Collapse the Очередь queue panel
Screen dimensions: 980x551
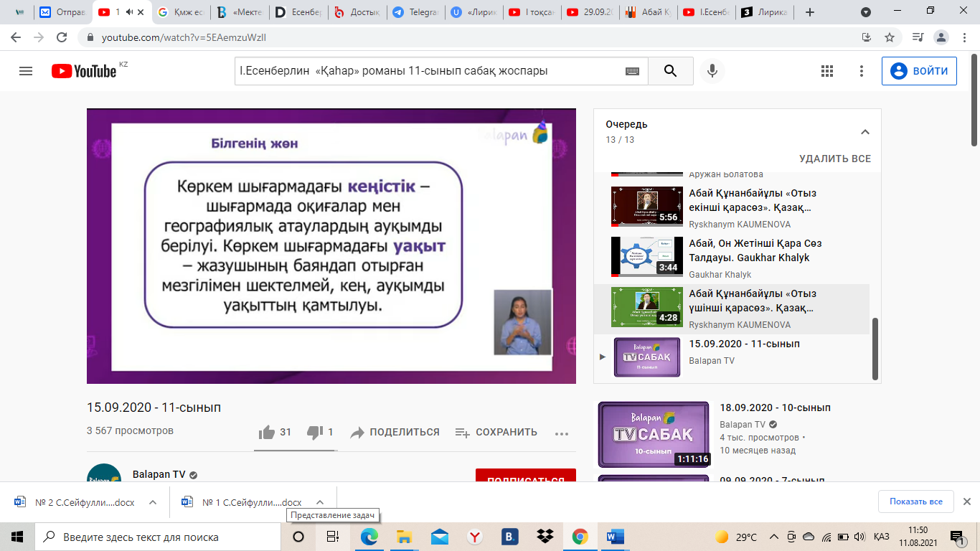coord(864,132)
